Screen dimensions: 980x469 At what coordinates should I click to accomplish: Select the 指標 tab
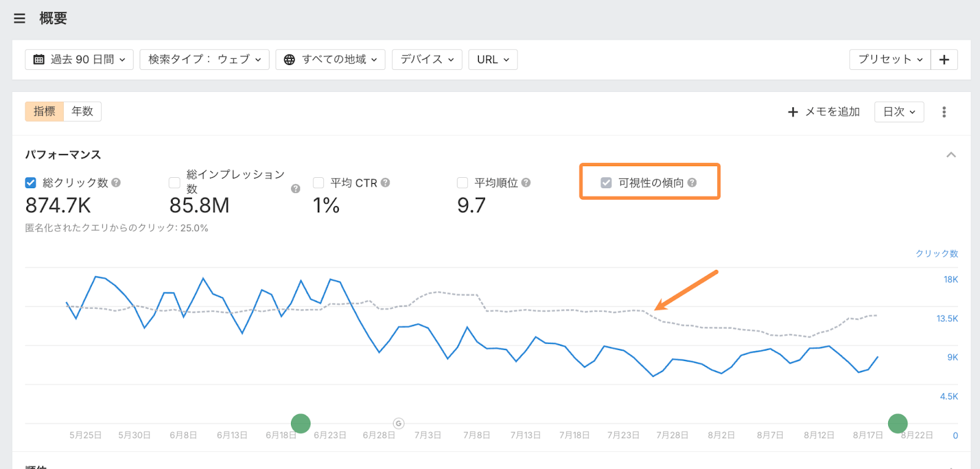point(44,112)
